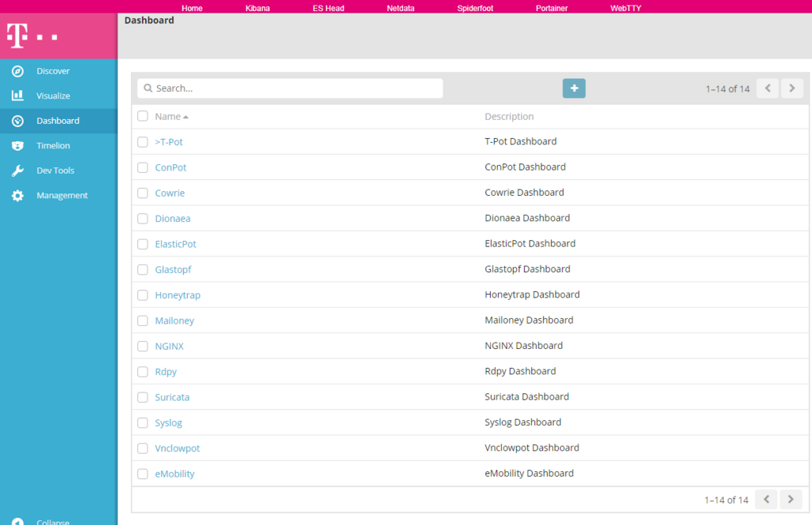Open the ElasticPot dashboard link

tap(175, 243)
